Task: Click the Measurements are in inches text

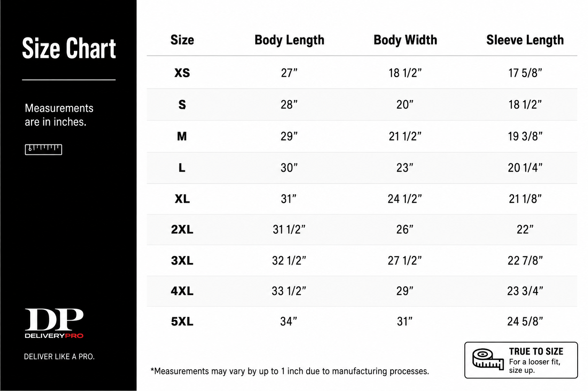Action: click(59, 115)
